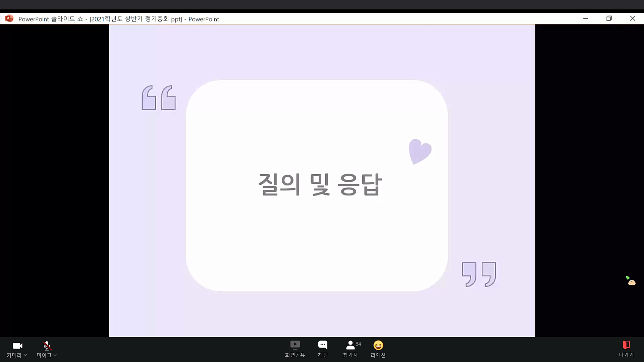
Task: Unmute the 마이크 microphone icon
Action: coord(47,346)
